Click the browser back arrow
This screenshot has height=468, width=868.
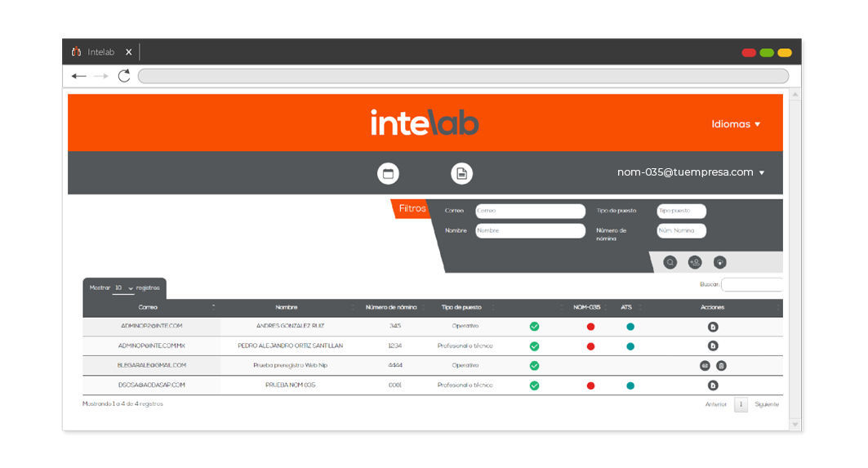pyautogui.click(x=78, y=76)
